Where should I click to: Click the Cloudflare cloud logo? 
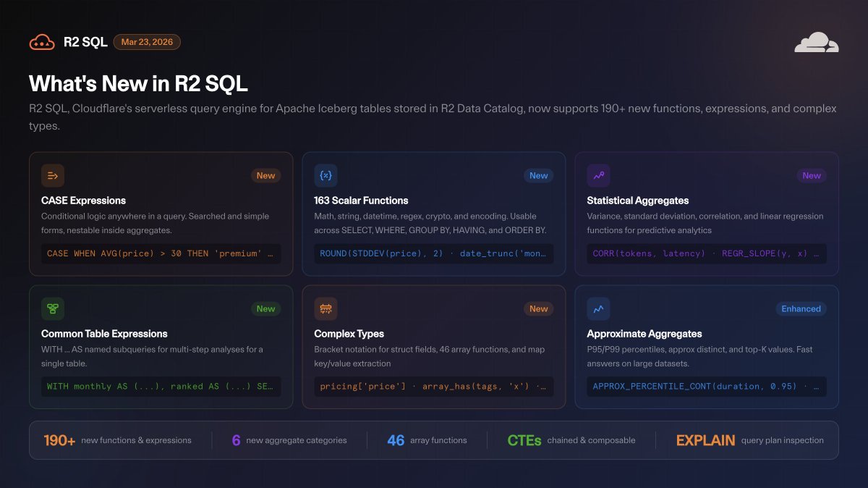pyautogui.click(x=817, y=42)
